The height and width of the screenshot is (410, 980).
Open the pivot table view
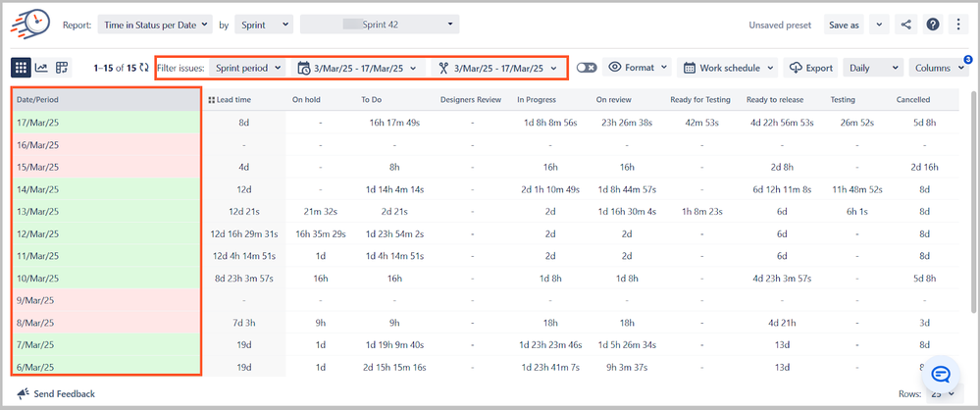pyautogui.click(x=61, y=68)
